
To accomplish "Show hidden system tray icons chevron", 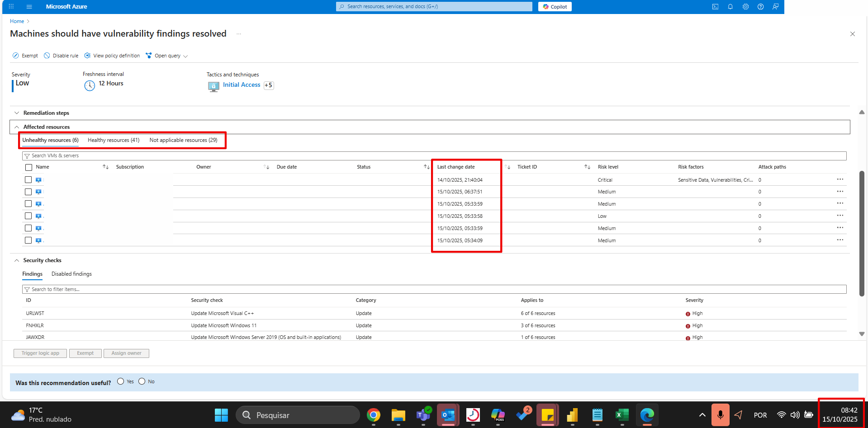I will (x=702, y=415).
